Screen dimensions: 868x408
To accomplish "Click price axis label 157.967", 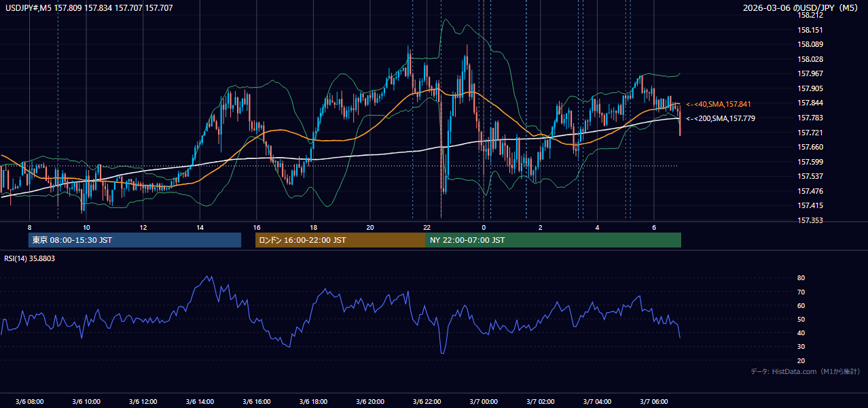I will point(811,74).
